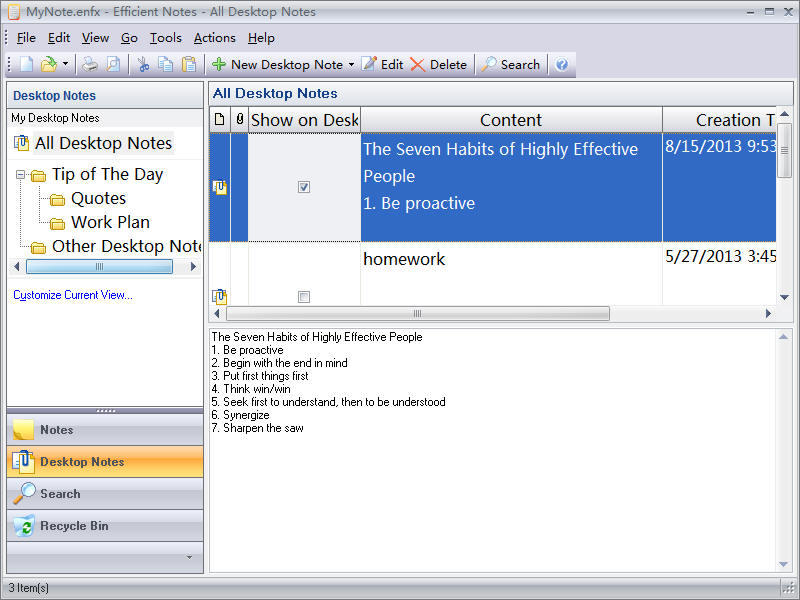Click the desktop note icon of Seven Habits row
This screenshot has width=800, height=600.
(220, 187)
